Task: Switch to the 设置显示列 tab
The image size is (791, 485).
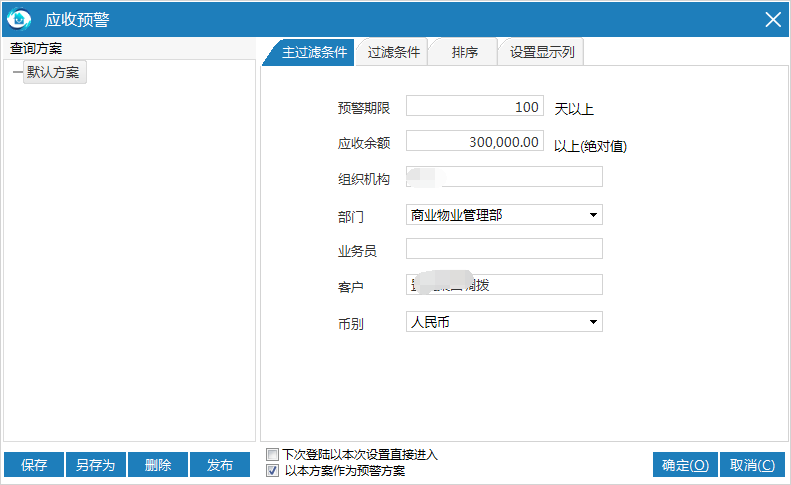Action: coord(542,52)
